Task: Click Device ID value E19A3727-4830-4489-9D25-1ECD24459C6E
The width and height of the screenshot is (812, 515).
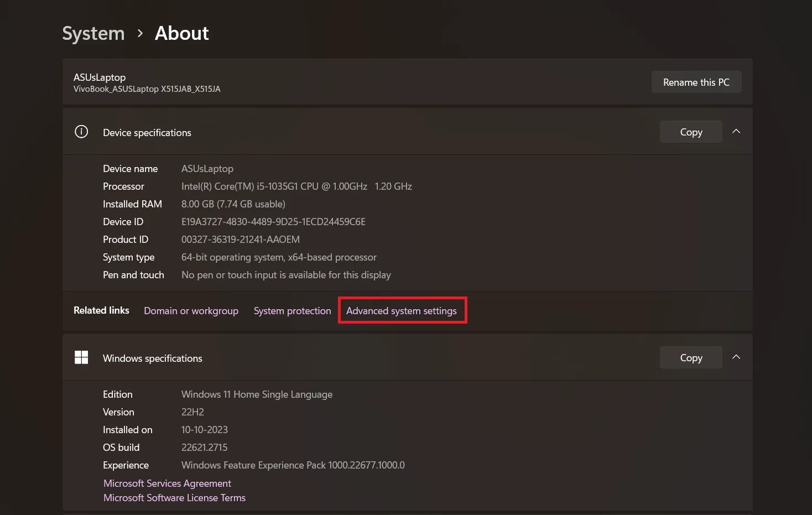Action: click(x=273, y=222)
